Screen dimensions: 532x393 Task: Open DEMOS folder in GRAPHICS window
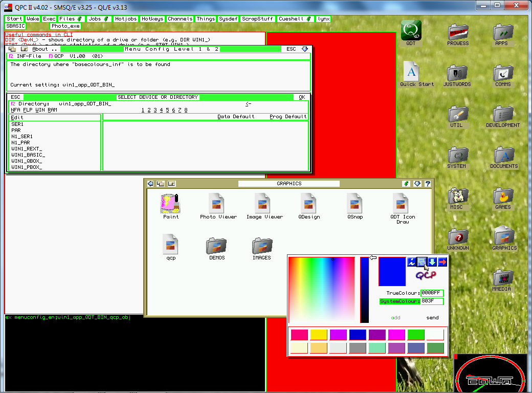click(216, 246)
